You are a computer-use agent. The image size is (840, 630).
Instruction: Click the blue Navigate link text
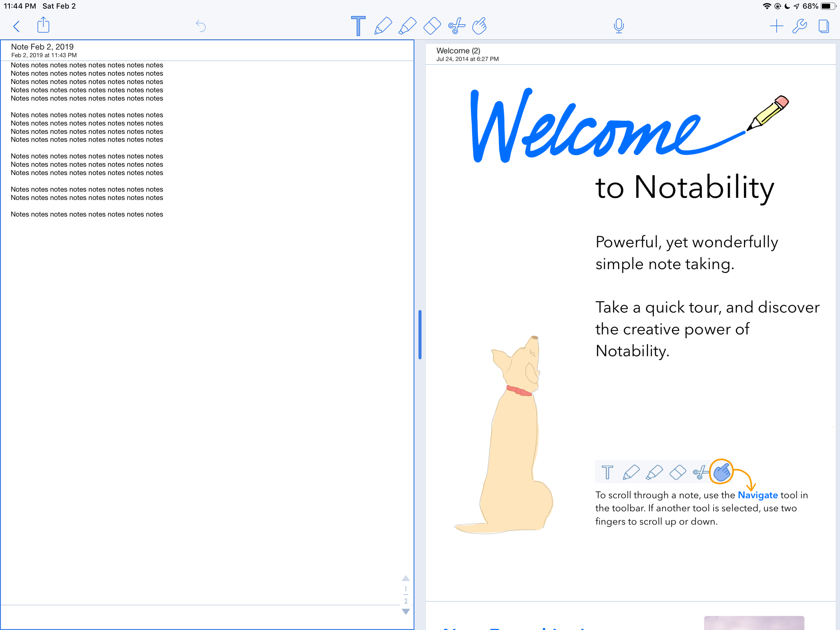click(x=758, y=495)
